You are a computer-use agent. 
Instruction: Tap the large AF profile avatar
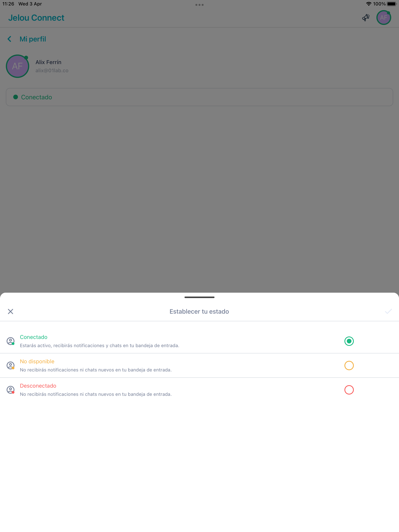(18, 66)
